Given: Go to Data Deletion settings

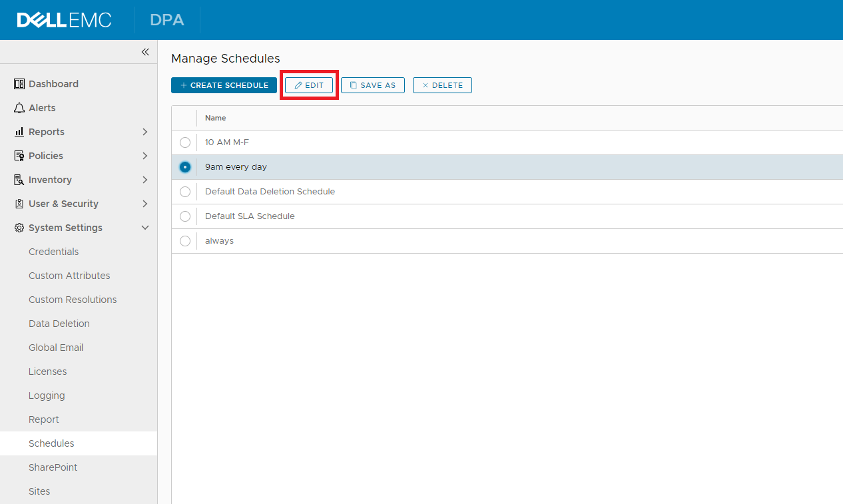Looking at the screenshot, I should point(59,324).
